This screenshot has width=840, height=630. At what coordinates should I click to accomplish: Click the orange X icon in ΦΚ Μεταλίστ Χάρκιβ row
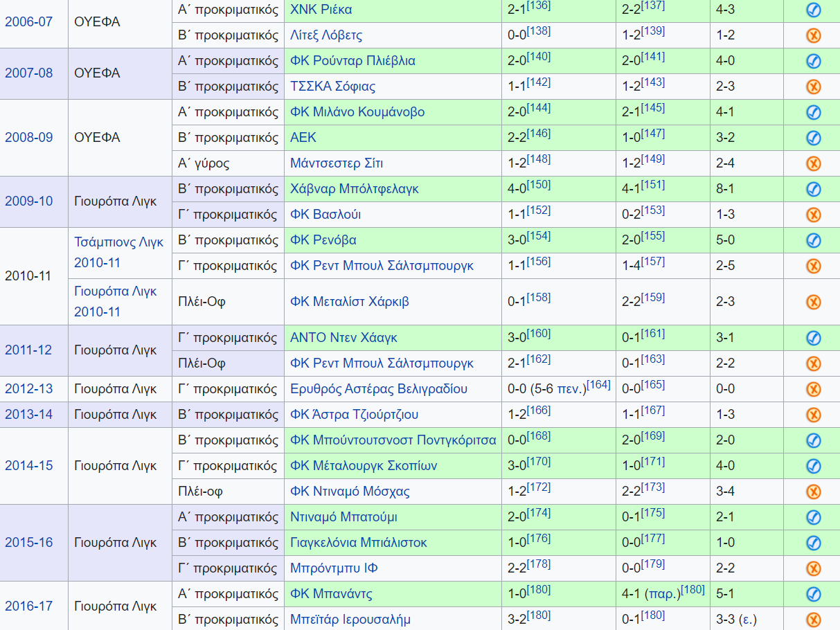[x=814, y=302]
